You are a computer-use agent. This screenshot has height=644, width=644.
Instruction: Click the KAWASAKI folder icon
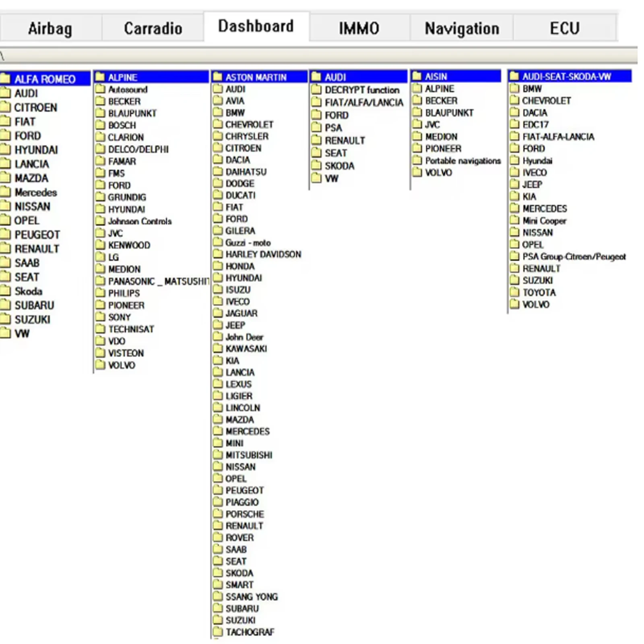click(x=218, y=349)
